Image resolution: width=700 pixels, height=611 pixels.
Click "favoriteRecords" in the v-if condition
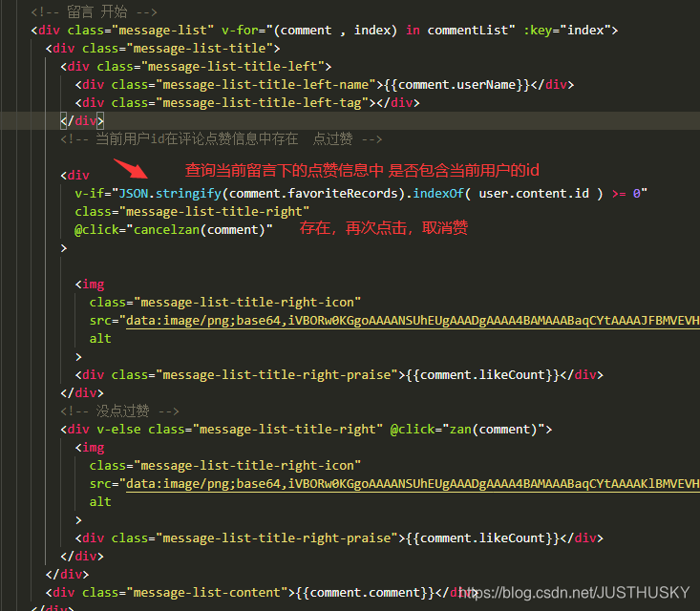pos(343,193)
